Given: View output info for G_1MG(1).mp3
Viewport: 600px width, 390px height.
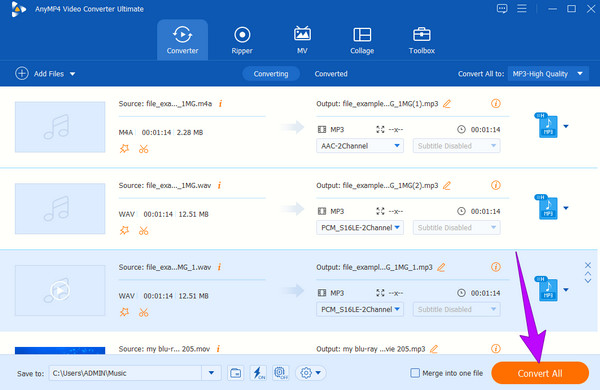Looking at the screenshot, I should (x=496, y=103).
